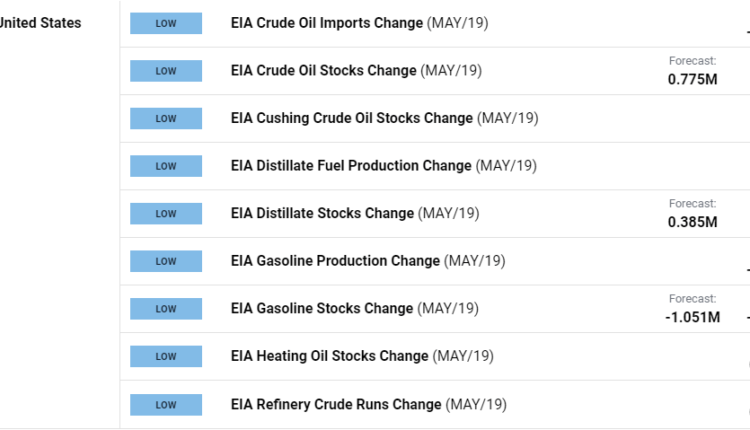The height and width of the screenshot is (430, 750).
Task: Open EIA Distillate Fuel Production Change row
Action: tap(351, 166)
